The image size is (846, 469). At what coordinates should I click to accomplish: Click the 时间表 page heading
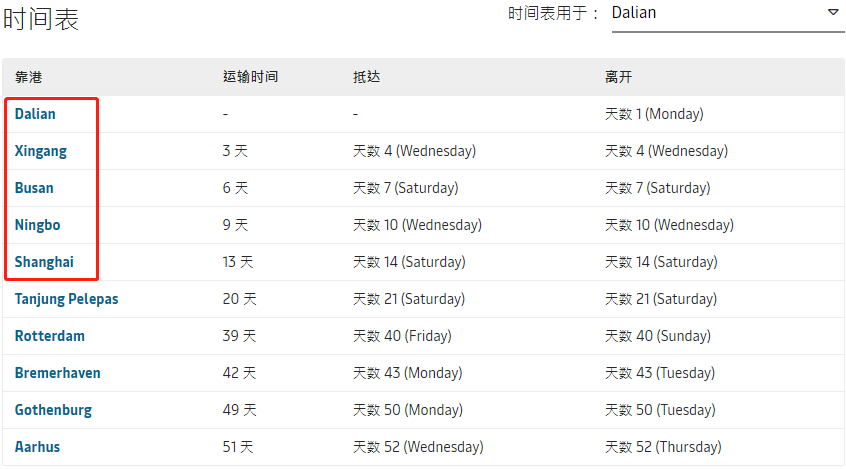point(41,18)
